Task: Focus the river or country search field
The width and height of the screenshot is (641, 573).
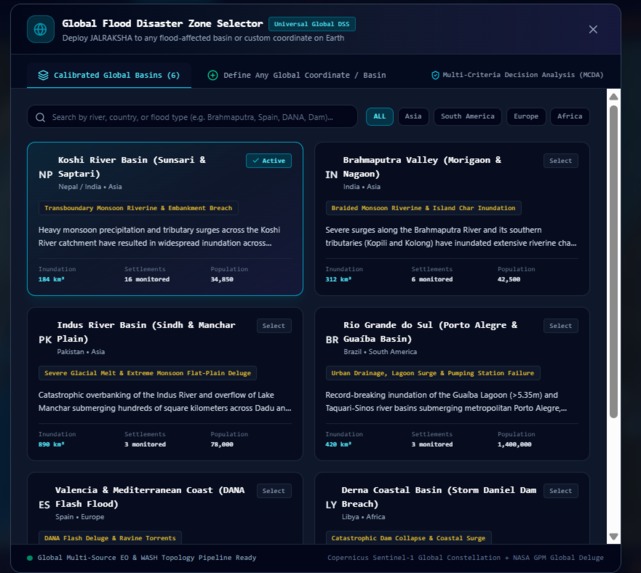Action: [x=192, y=117]
